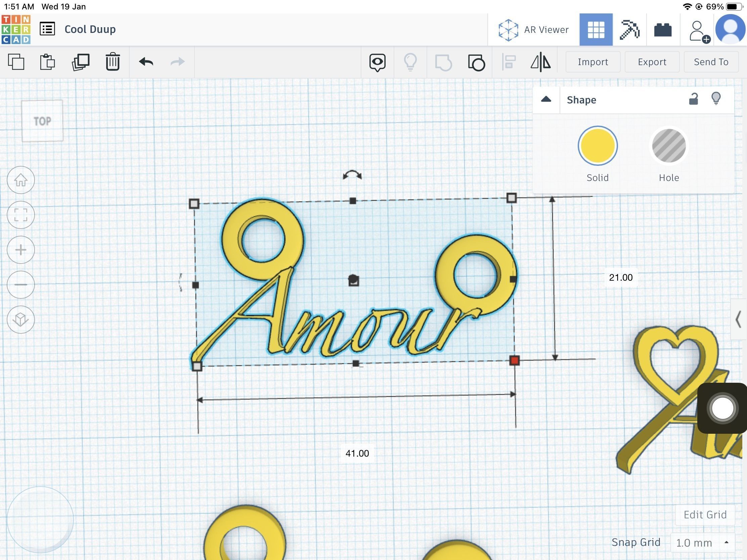
Task: Click Home view button
Action: 20,180
